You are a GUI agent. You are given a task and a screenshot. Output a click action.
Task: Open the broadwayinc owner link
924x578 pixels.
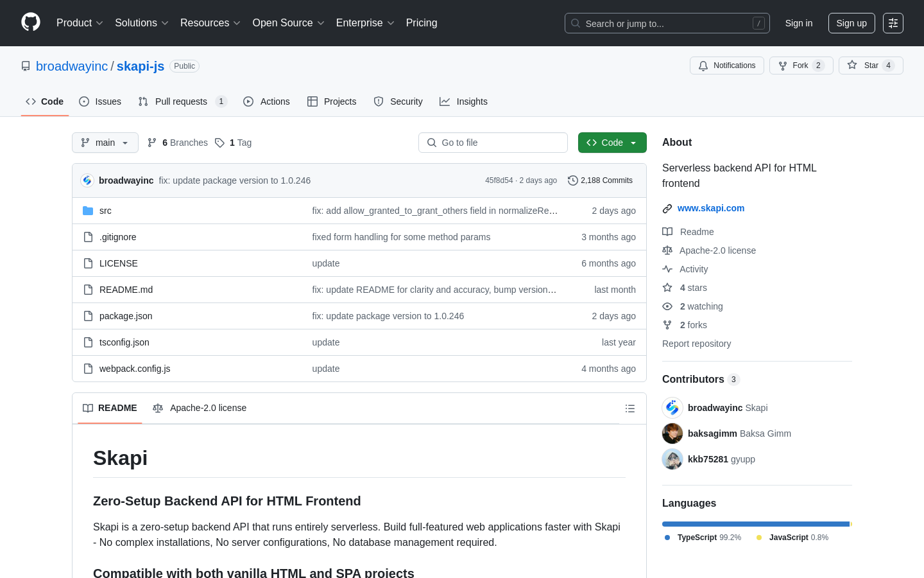(72, 66)
